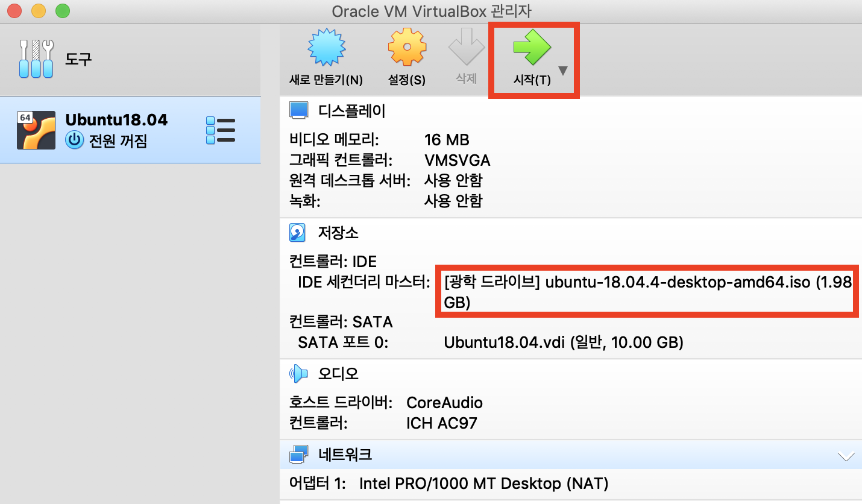Click the 전원 꺼짐 status text

coord(118,141)
